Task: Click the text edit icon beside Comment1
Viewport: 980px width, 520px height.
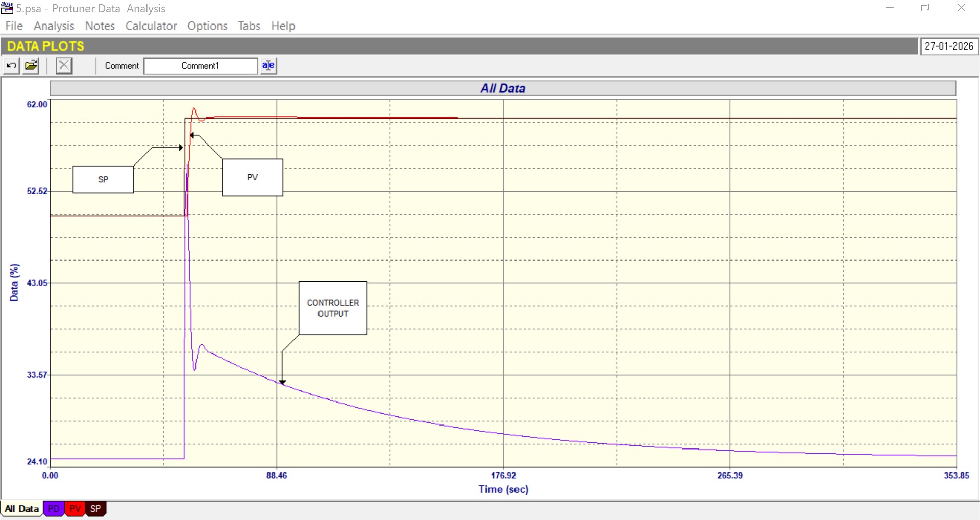Action: (268, 65)
